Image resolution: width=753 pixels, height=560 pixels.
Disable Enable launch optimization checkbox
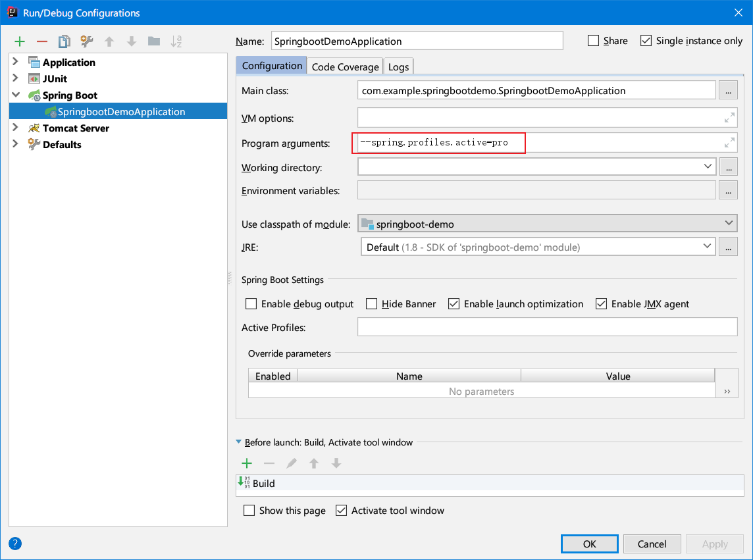click(454, 304)
